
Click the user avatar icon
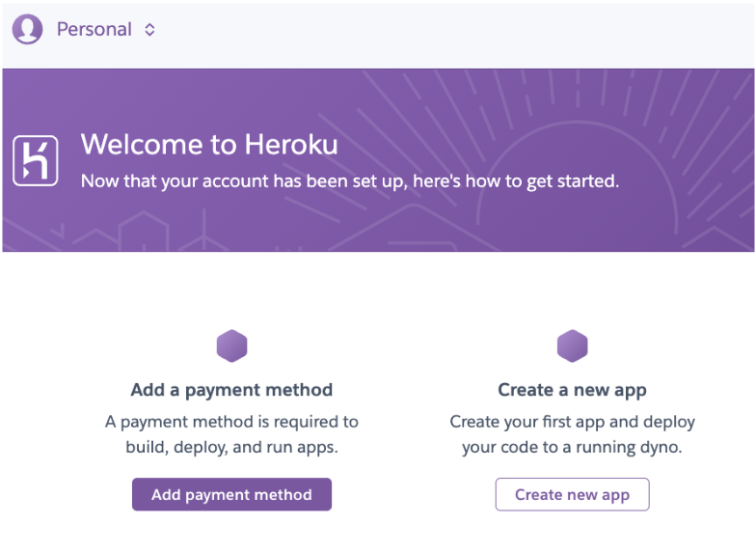click(27, 29)
